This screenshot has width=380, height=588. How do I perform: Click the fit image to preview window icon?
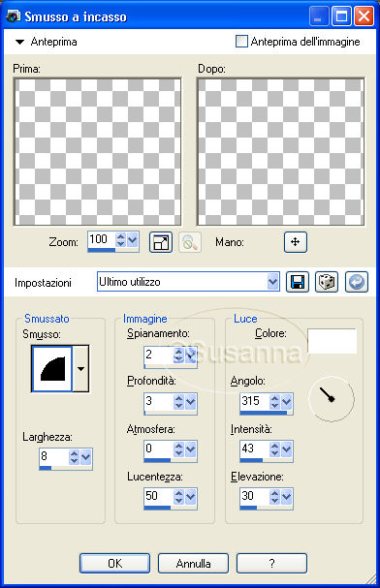coord(161,242)
